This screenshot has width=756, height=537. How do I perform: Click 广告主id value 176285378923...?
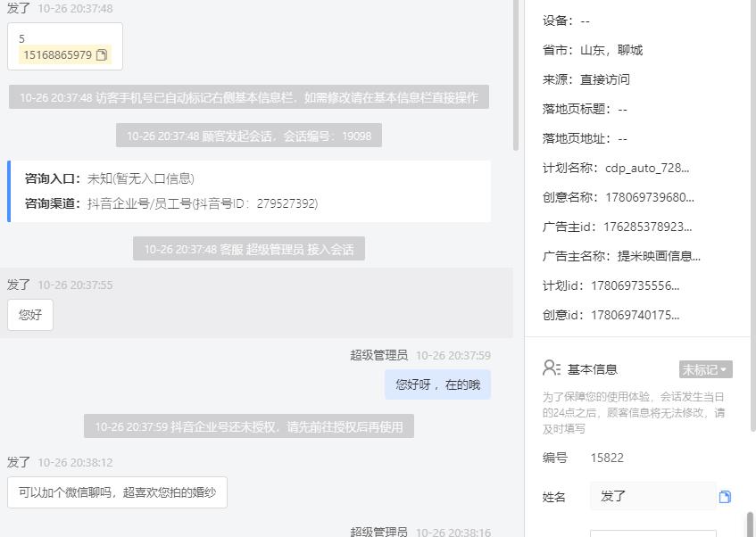tap(647, 227)
